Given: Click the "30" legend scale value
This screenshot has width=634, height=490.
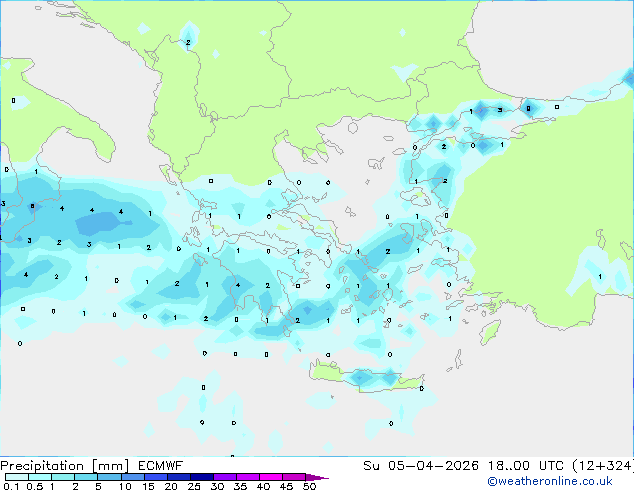Looking at the screenshot, I should 217,486.
